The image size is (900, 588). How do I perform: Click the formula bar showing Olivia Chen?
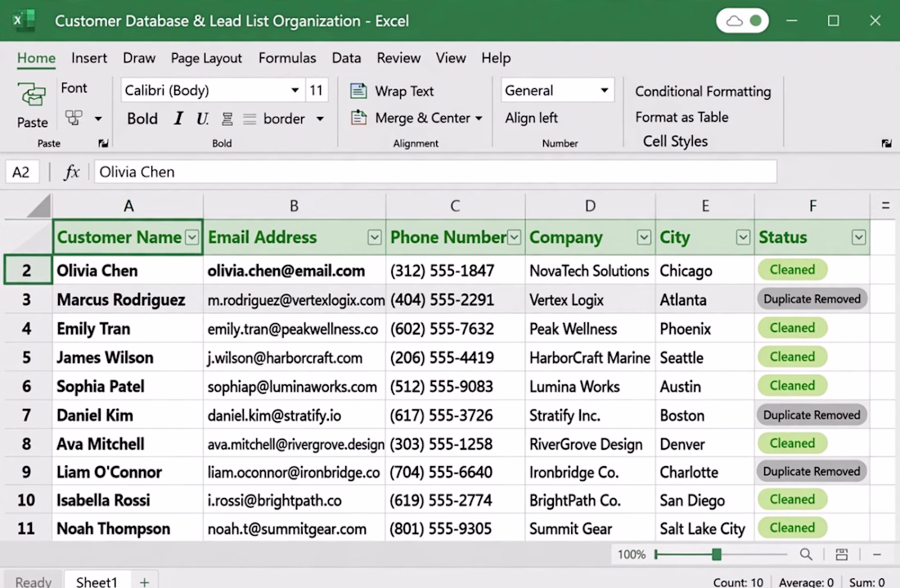(x=435, y=172)
